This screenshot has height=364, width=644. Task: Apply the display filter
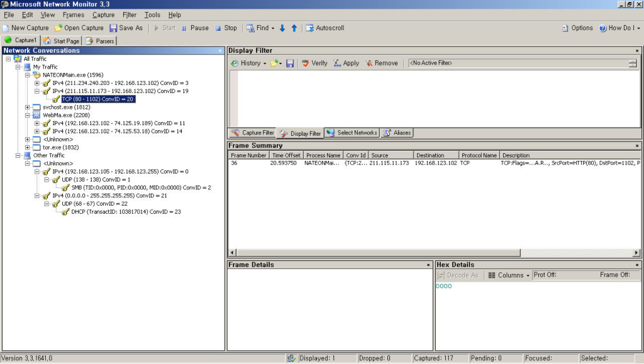coord(346,63)
